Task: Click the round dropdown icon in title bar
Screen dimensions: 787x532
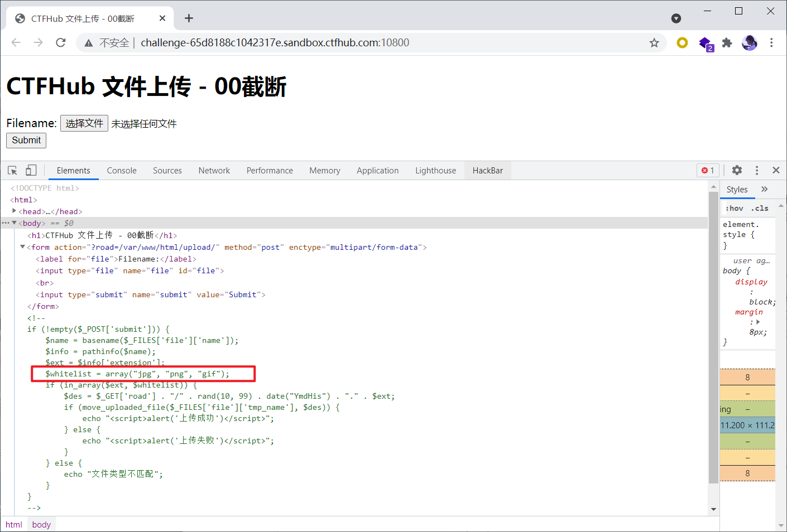Action: pos(676,18)
